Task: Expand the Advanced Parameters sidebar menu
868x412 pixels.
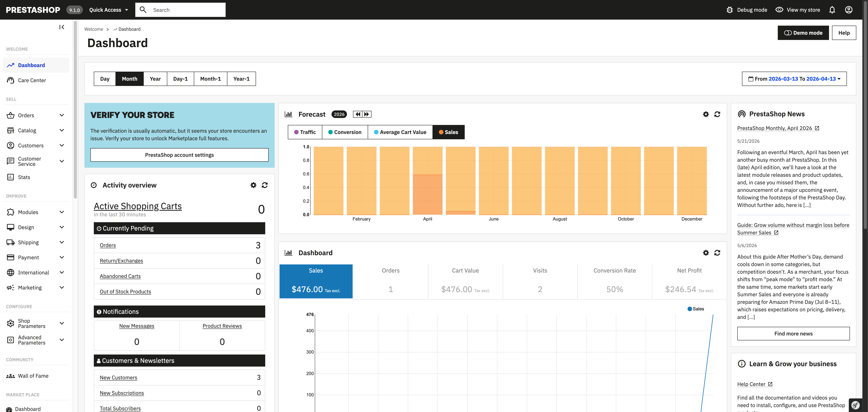Action: 62,340
